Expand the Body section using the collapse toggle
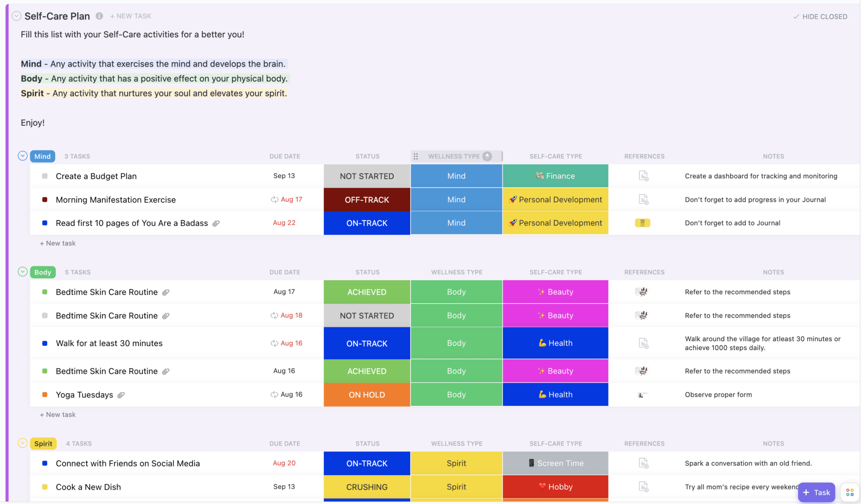861x504 pixels. (22, 272)
